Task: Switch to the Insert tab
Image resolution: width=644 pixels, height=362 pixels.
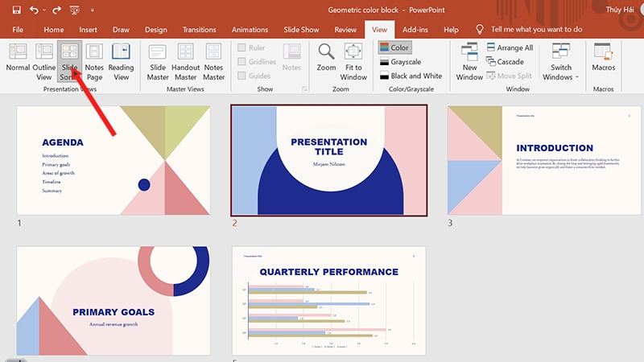Action: point(89,30)
